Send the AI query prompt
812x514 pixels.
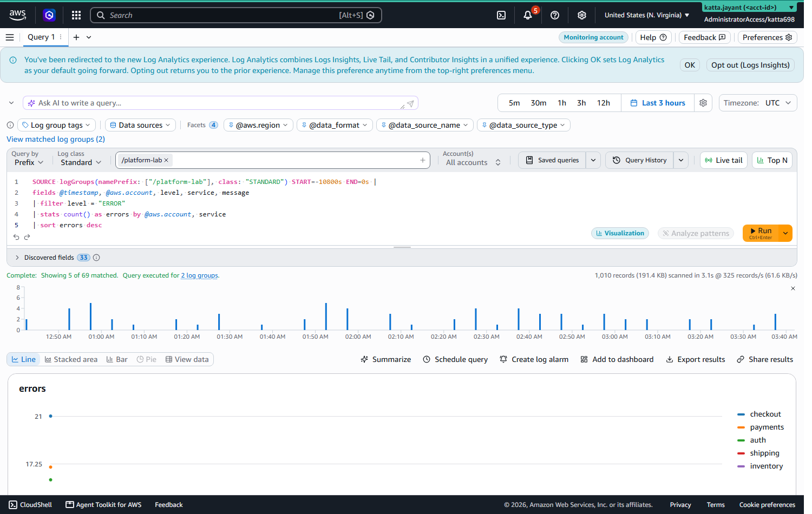tap(410, 103)
